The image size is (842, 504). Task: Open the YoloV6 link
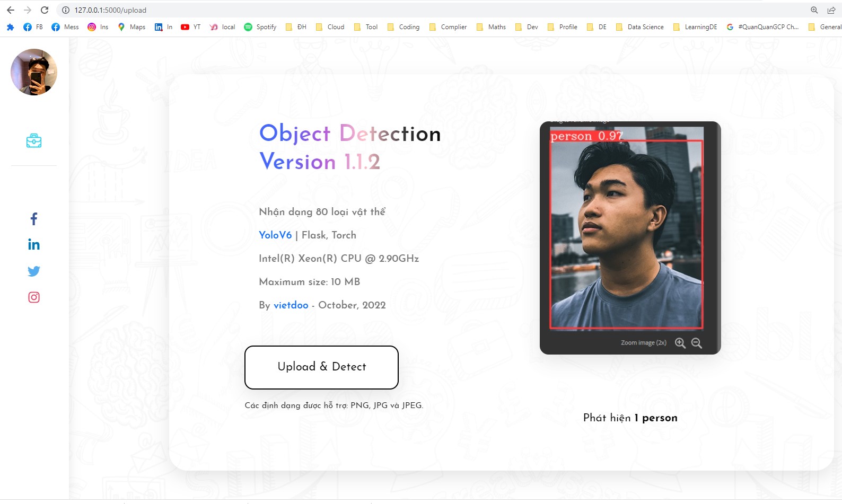pos(275,235)
